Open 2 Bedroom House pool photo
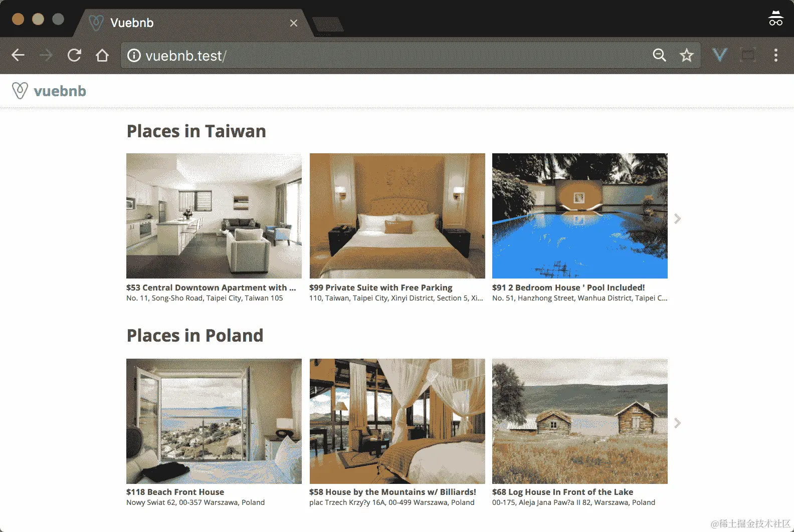The width and height of the screenshot is (794, 532). click(580, 216)
